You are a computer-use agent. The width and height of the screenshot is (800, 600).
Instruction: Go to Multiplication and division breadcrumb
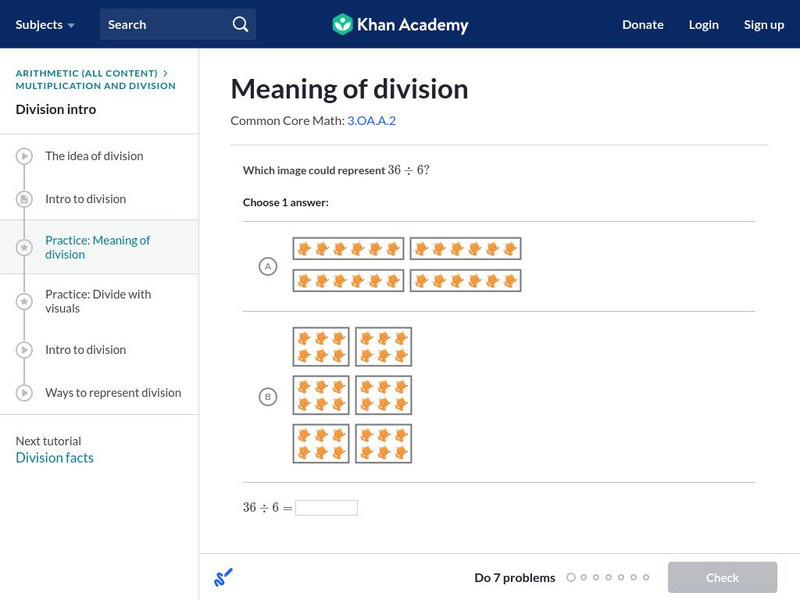(x=95, y=86)
